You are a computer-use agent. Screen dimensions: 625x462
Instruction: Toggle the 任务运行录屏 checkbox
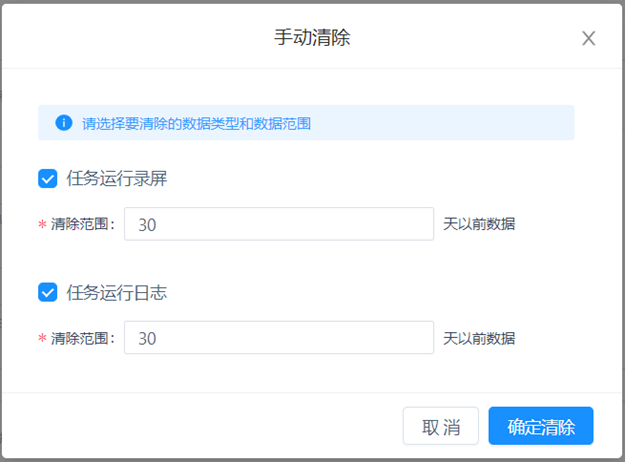[x=47, y=180]
